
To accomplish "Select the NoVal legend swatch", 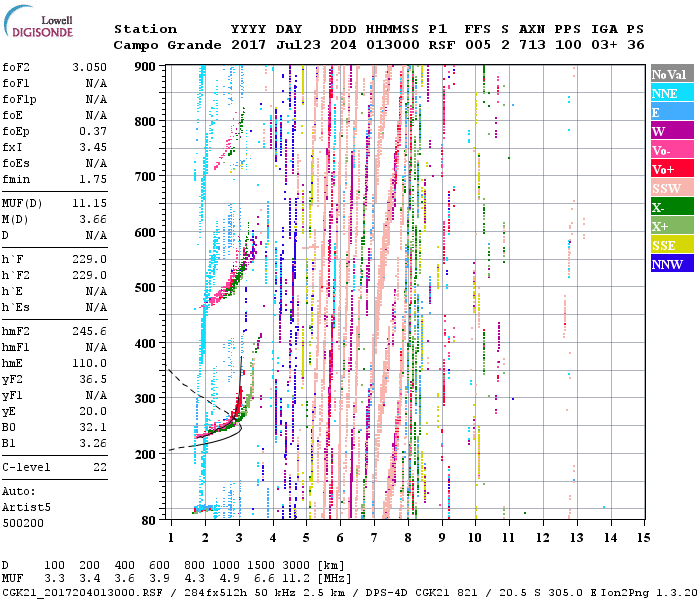I will pos(671,74).
